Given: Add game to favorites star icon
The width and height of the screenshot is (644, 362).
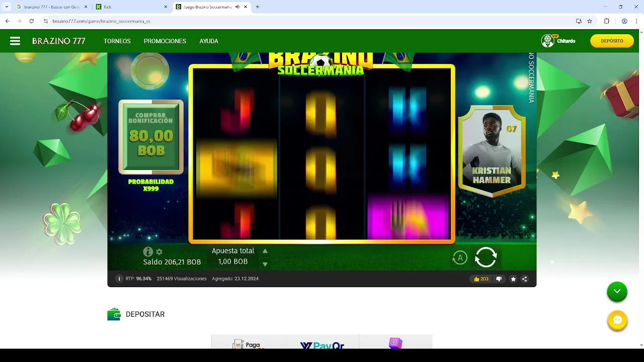Looking at the screenshot, I should 513,279.
